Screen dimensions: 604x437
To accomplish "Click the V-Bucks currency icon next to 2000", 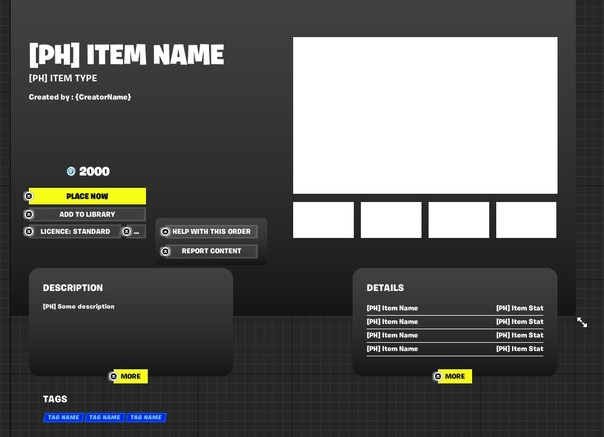I will pos(71,171).
